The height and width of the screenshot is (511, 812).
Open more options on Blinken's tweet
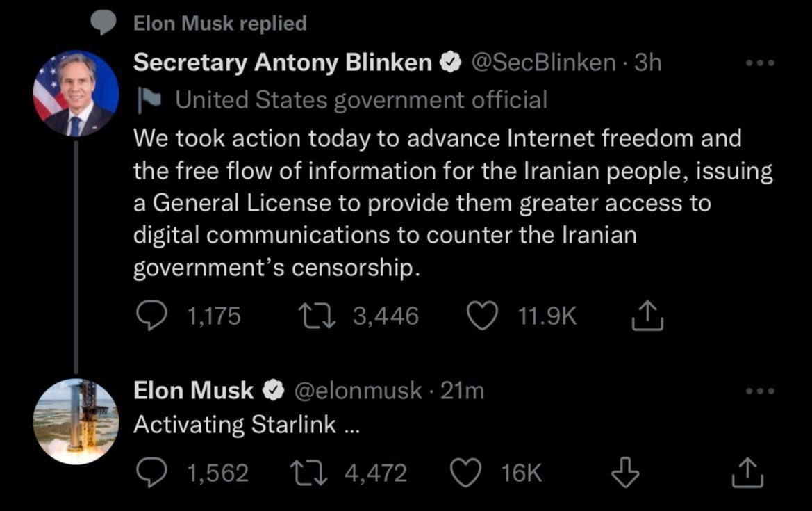(759, 64)
